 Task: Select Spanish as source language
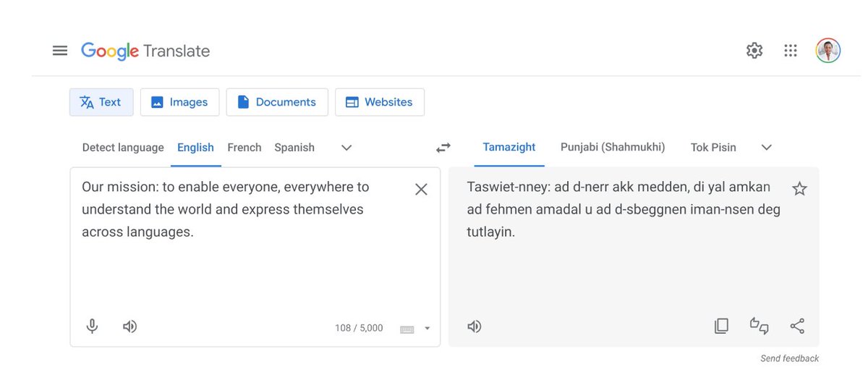(x=294, y=148)
